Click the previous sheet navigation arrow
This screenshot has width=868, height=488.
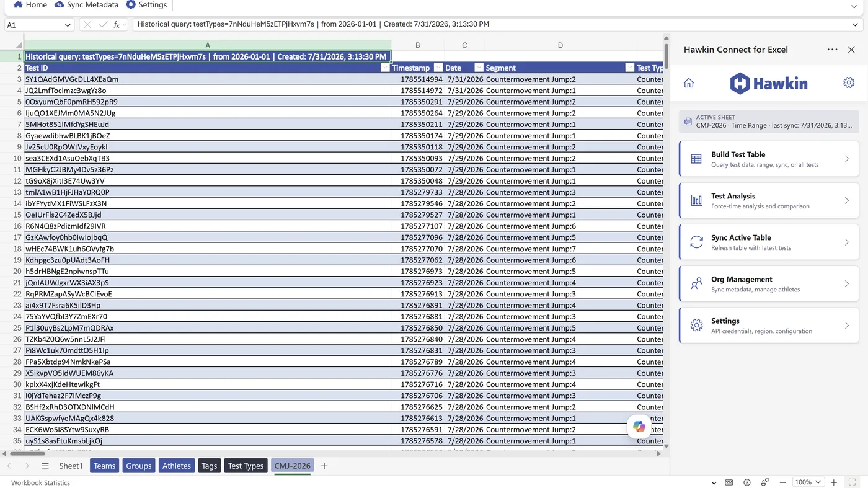click(9, 466)
